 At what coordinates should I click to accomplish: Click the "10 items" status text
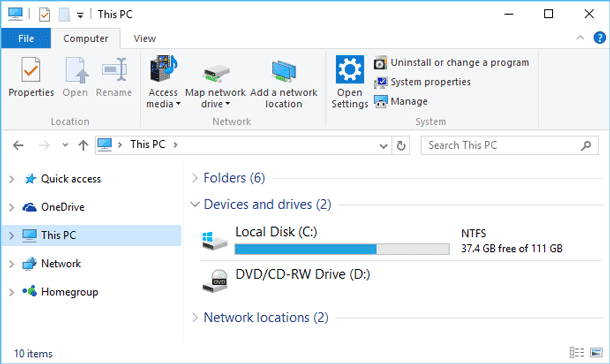pos(33,354)
